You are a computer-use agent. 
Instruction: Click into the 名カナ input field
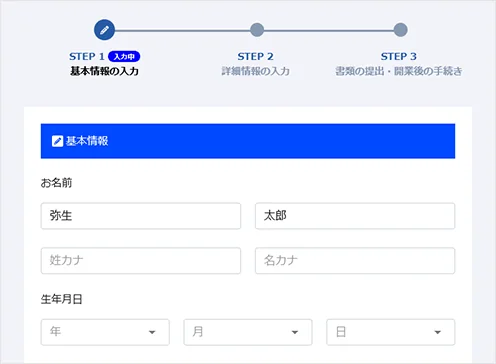click(355, 260)
